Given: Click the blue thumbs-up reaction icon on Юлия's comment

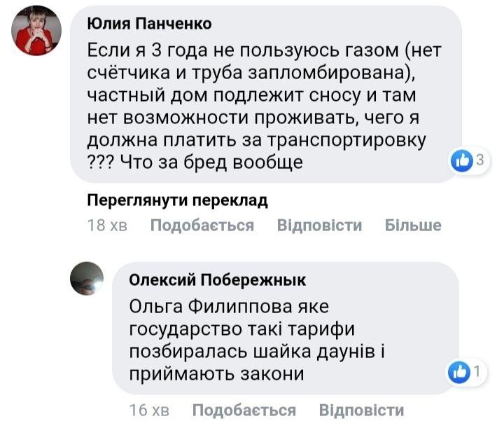Looking at the screenshot, I should [461, 160].
